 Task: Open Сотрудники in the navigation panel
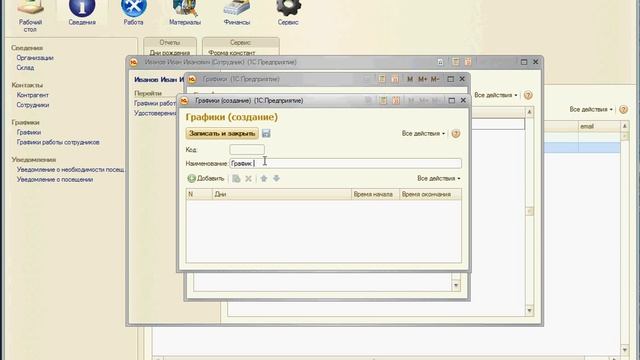tap(33, 105)
